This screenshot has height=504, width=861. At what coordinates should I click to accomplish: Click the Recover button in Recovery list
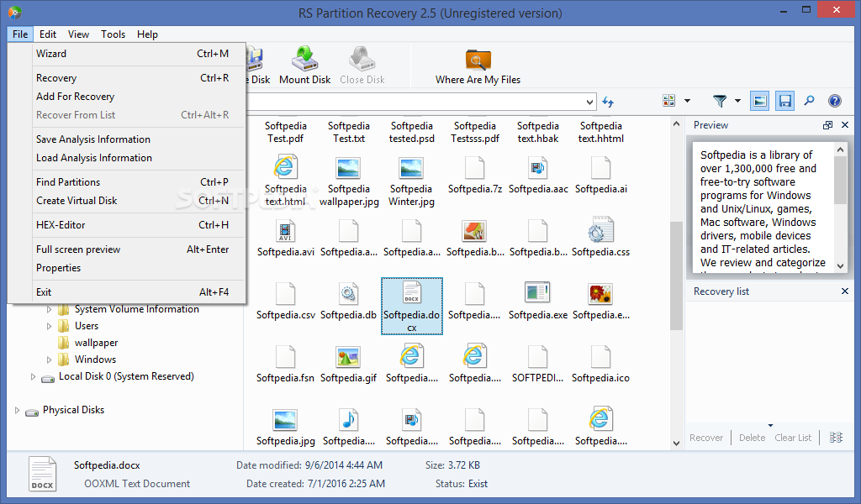pos(706,438)
